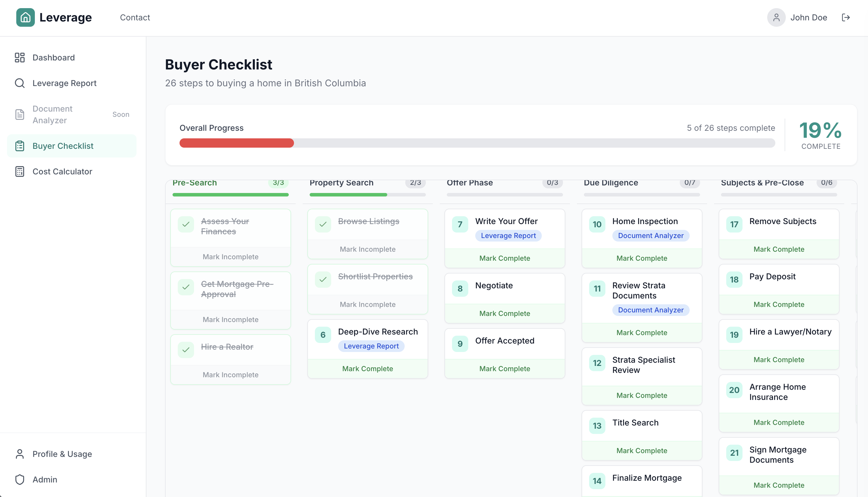Uncheck the Hire a Realtor checkmark
The height and width of the screenshot is (497, 868).
pyautogui.click(x=186, y=350)
